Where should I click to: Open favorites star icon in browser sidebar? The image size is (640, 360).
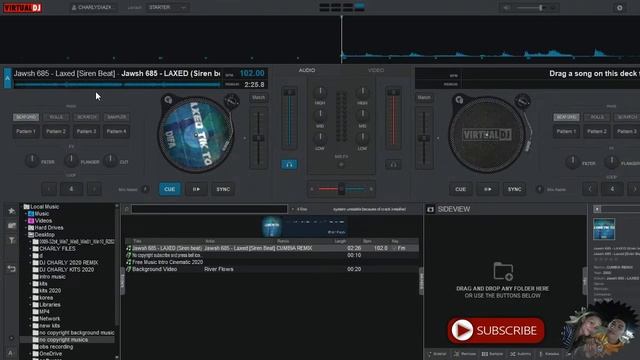point(12,211)
